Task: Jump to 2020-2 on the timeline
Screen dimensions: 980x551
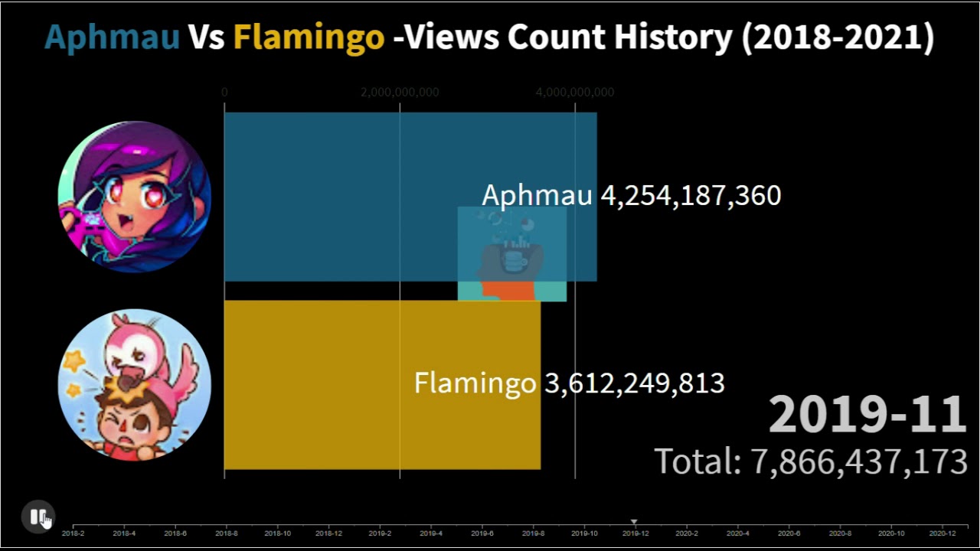Action: click(687, 533)
